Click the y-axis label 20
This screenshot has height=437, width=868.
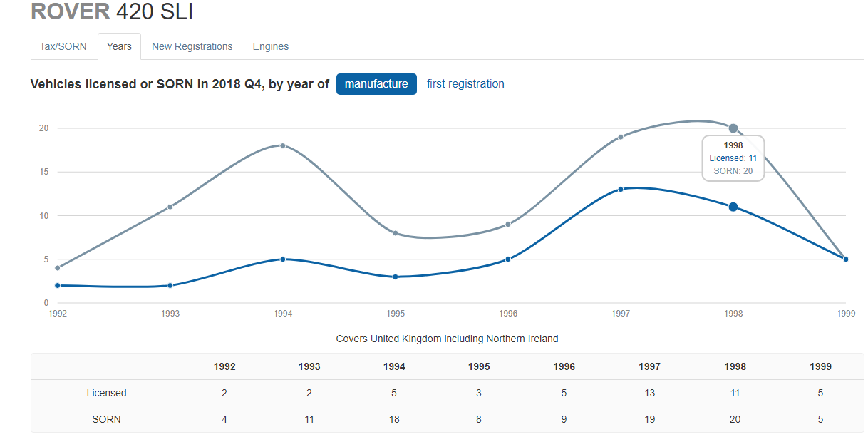pos(43,128)
